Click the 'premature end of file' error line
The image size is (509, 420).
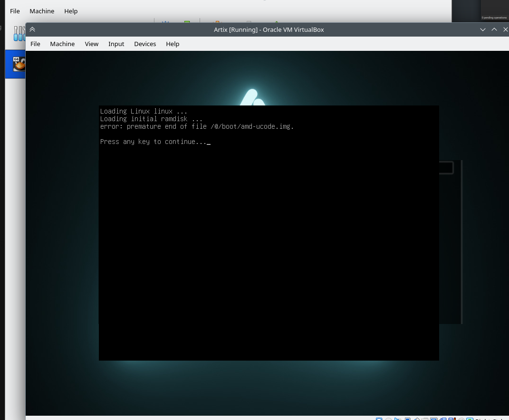coord(197,126)
